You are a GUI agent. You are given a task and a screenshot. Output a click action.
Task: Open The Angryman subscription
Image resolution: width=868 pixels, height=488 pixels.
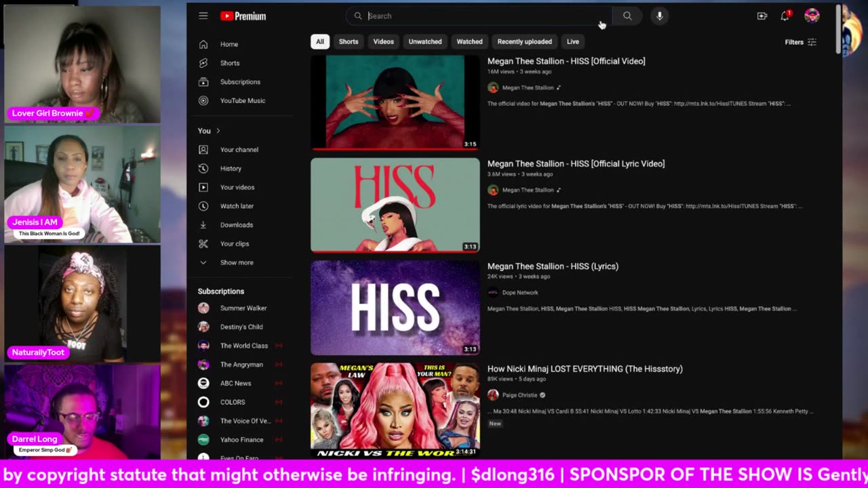point(241,365)
